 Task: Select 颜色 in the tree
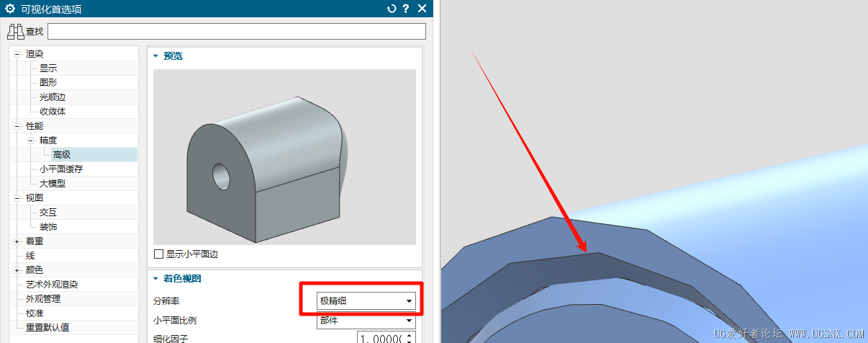coord(35,269)
